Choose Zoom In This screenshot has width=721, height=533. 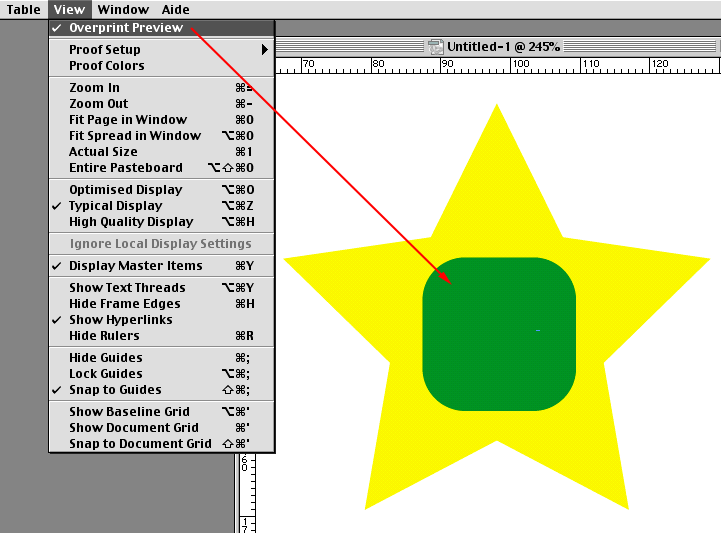point(162,87)
